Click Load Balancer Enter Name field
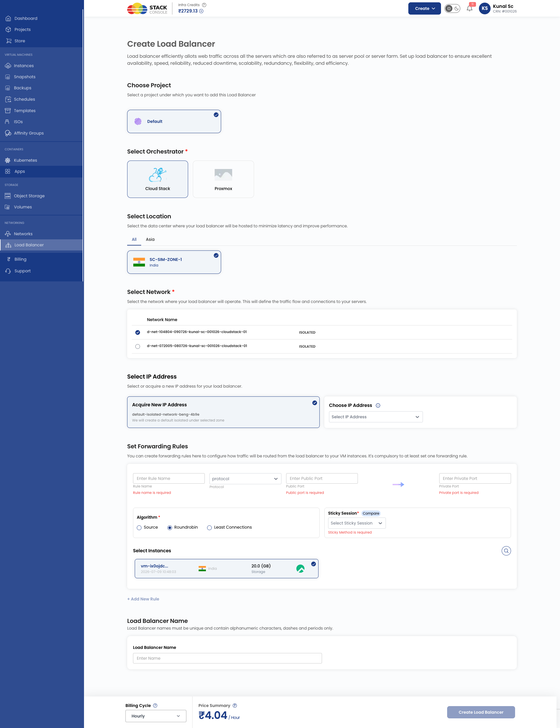560x728 pixels. pyautogui.click(x=227, y=658)
